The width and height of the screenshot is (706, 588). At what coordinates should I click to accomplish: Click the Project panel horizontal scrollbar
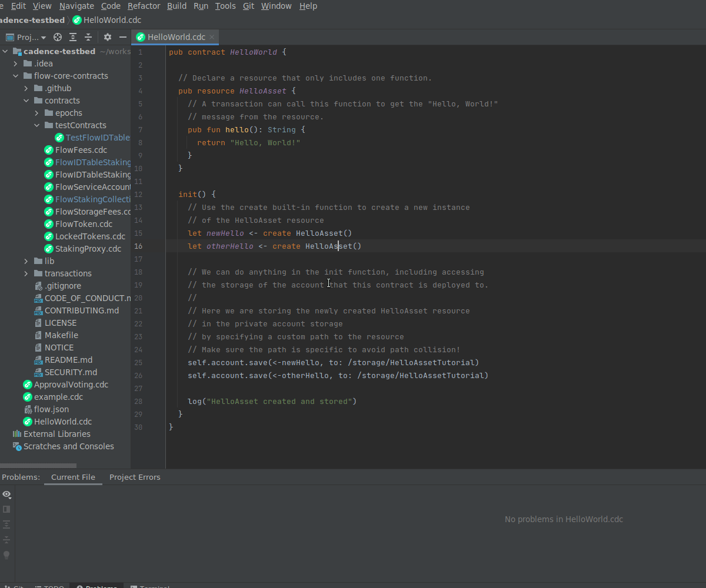(38, 466)
